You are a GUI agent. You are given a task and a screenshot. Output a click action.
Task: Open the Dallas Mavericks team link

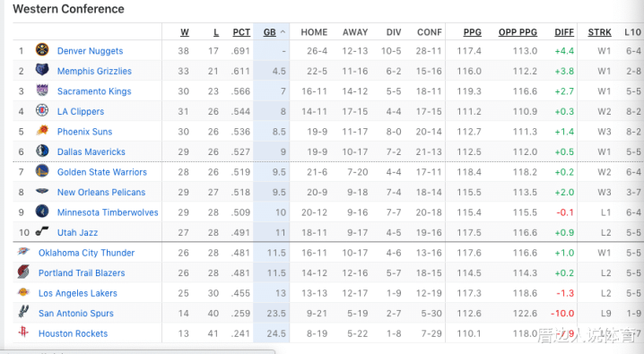(91, 151)
